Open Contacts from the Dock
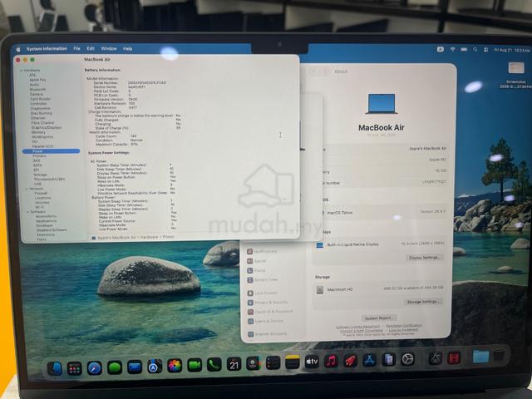The width and height of the screenshot is (532, 399). [254, 363]
